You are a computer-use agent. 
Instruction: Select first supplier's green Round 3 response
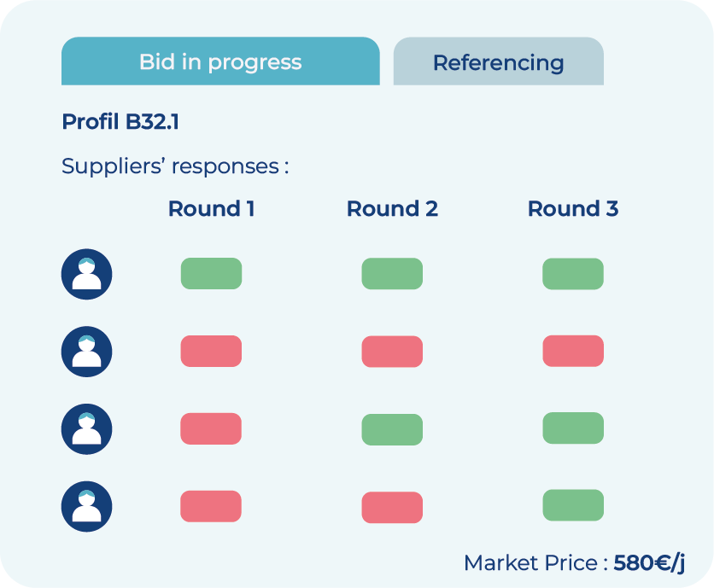[x=573, y=274]
